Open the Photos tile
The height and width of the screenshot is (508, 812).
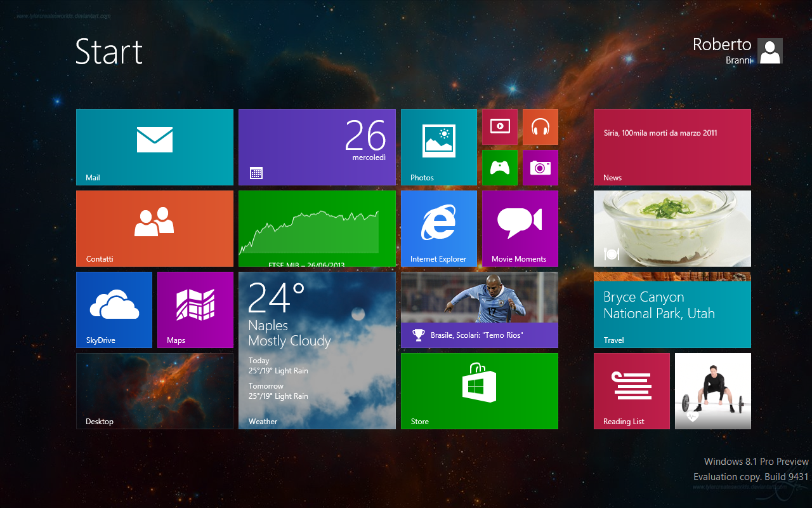(439, 147)
